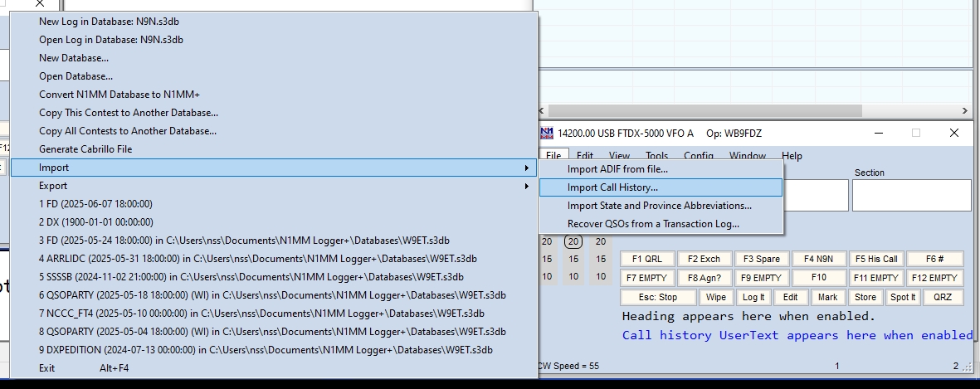Image resolution: width=980 pixels, height=389 pixels.
Task: Click the Log It button
Action: 753,297
